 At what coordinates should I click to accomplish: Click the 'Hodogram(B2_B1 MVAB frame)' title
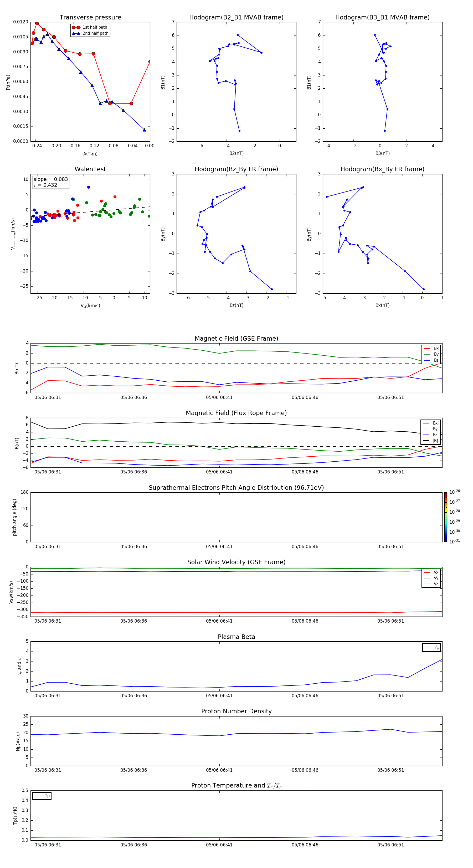(x=236, y=17)
